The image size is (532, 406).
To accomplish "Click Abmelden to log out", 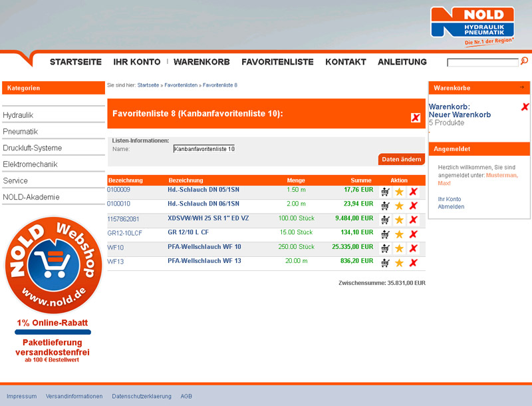I will [x=451, y=207].
